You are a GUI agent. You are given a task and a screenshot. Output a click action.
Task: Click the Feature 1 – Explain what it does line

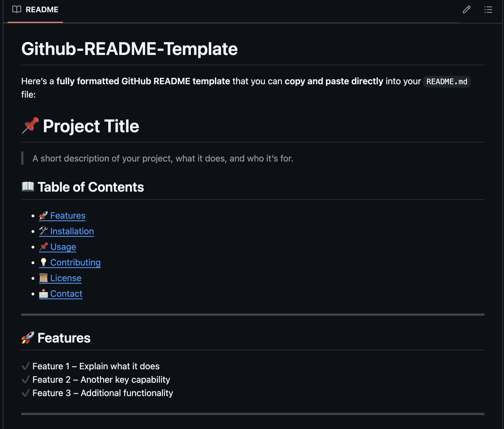coord(96,366)
